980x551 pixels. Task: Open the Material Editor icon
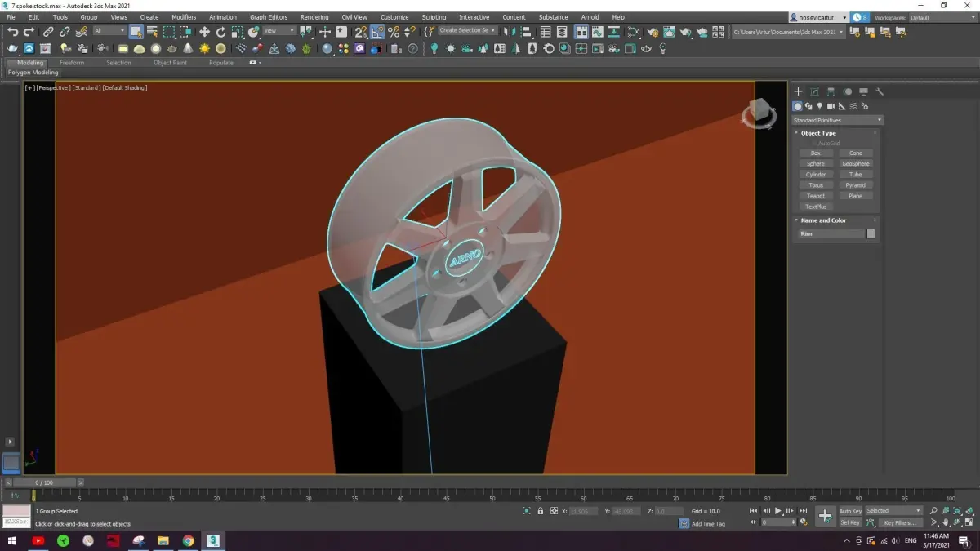coord(634,31)
